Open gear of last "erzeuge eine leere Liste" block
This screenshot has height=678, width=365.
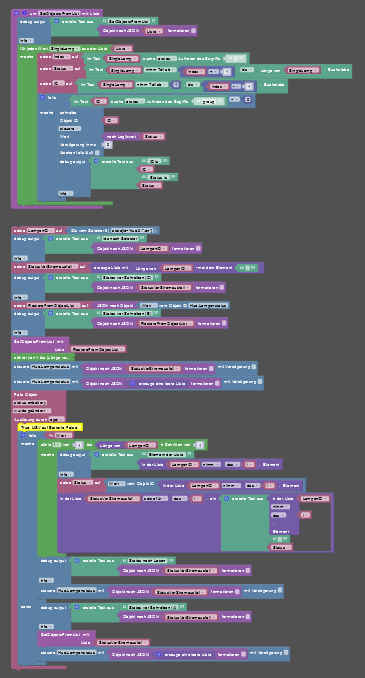click(158, 655)
